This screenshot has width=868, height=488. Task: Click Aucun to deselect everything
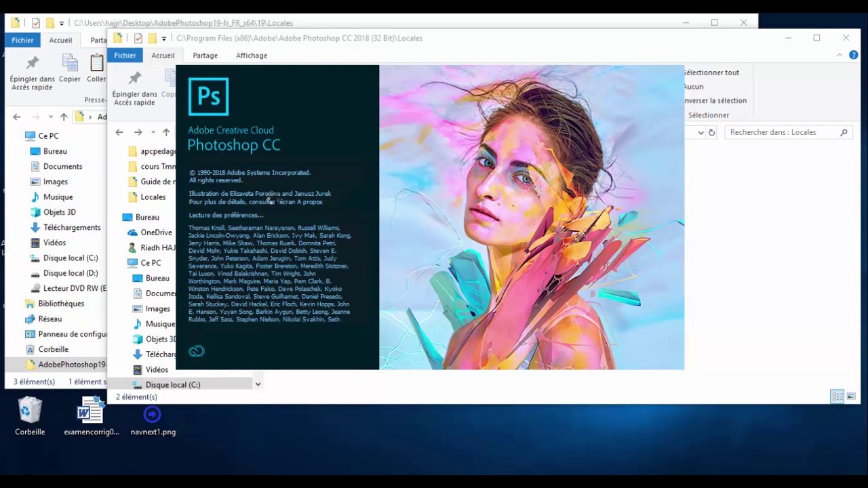pos(693,87)
